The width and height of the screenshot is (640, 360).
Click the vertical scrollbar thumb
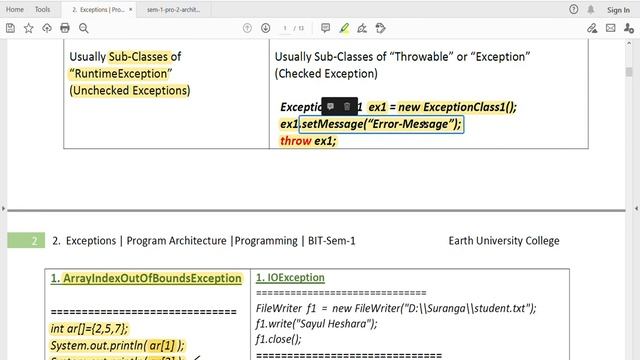(x=629, y=72)
